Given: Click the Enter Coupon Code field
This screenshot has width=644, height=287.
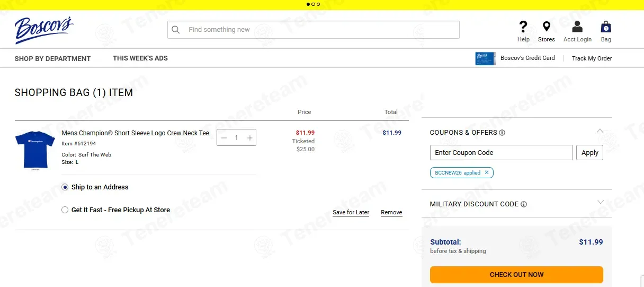Looking at the screenshot, I should tap(502, 153).
